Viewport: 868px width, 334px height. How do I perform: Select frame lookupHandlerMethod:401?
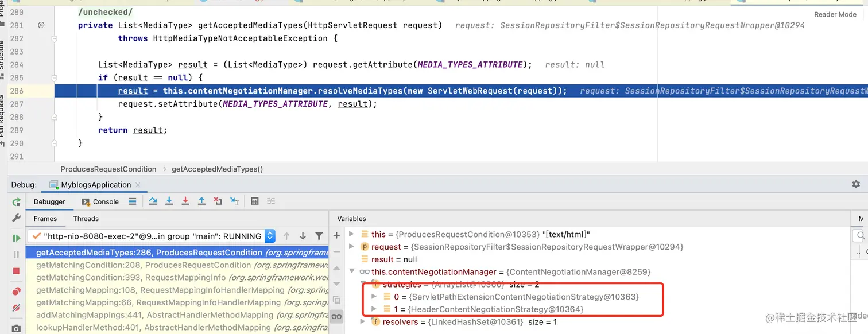(178, 328)
